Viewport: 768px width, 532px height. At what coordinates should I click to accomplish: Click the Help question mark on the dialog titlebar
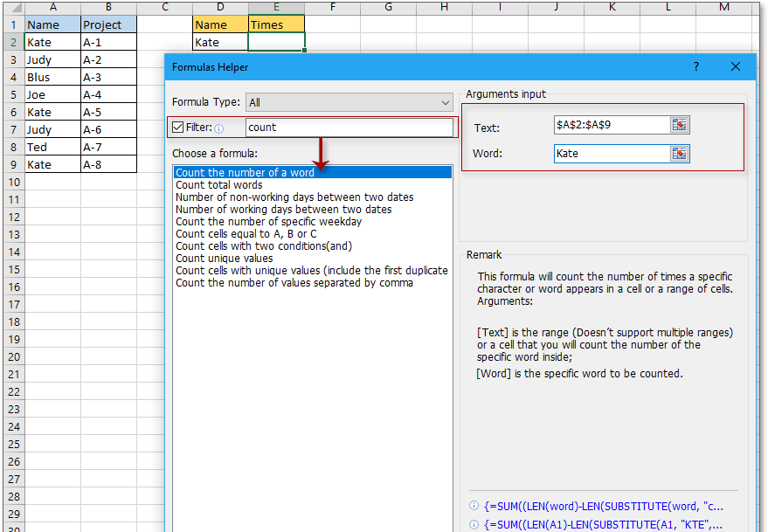click(695, 66)
